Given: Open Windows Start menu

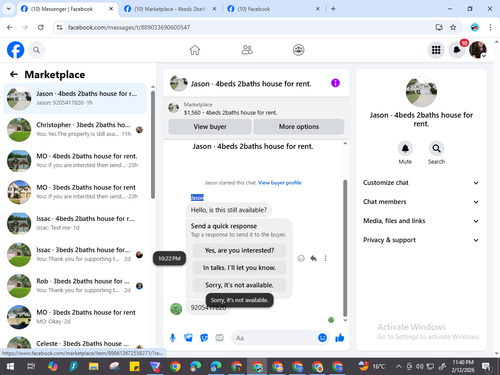Looking at the screenshot, I should (x=10, y=367).
